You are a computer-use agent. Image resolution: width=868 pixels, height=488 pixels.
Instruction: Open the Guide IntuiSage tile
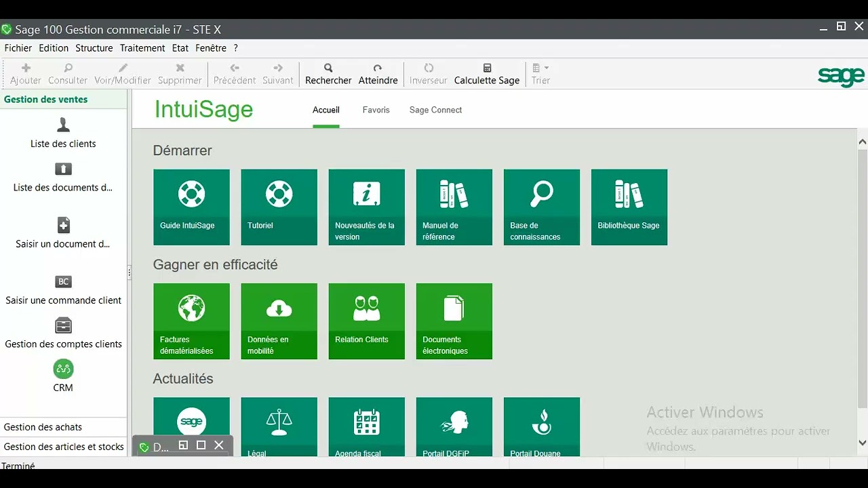point(191,207)
